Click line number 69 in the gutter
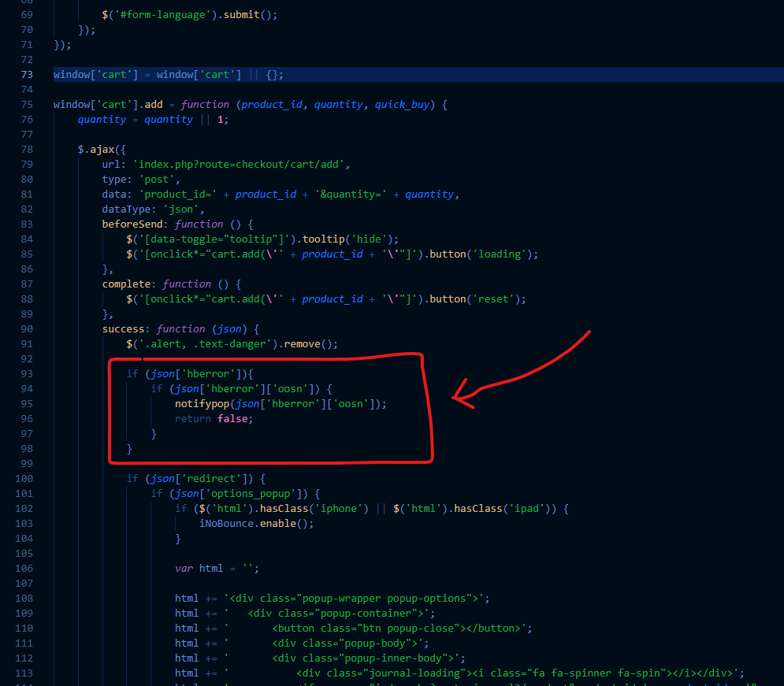Image resolution: width=784 pixels, height=686 pixels. (27, 15)
